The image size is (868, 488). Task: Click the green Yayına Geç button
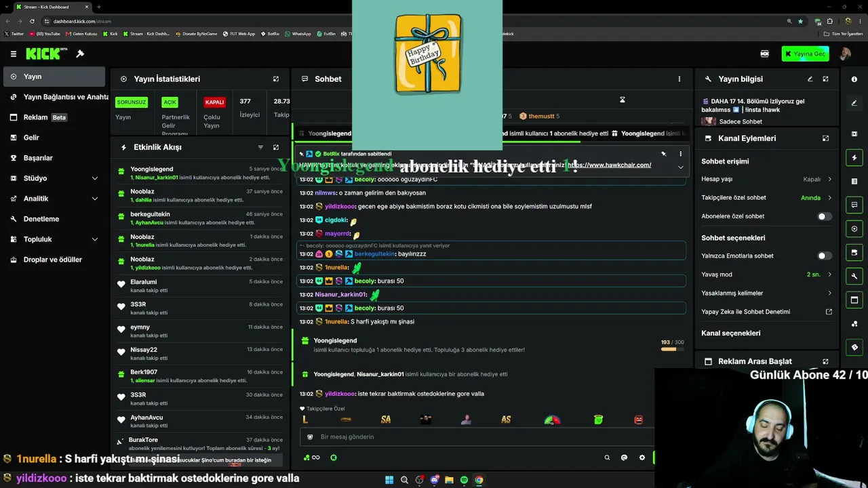click(805, 54)
